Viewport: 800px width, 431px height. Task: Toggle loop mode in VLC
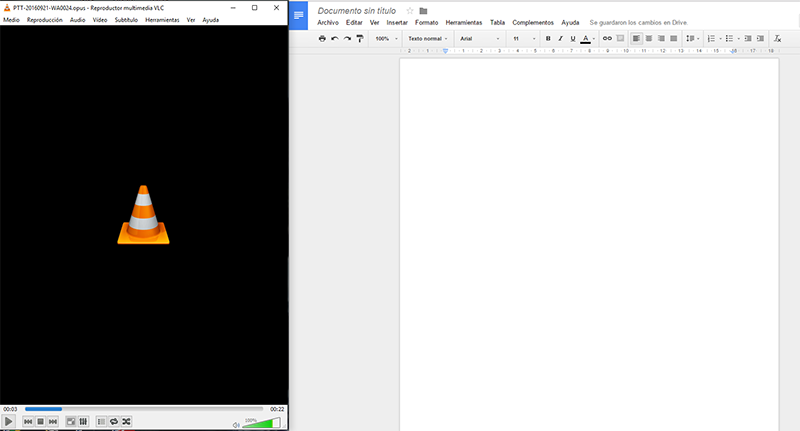[114, 423]
